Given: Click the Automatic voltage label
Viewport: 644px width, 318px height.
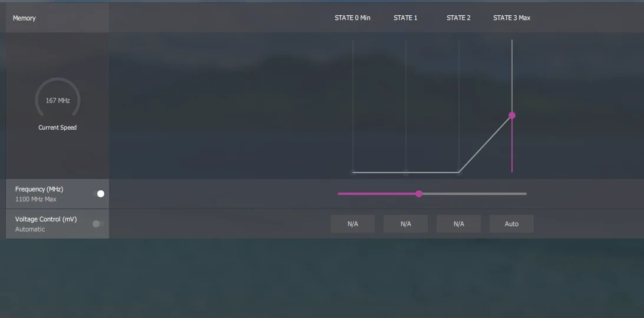Looking at the screenshot, I should [30, 229].
